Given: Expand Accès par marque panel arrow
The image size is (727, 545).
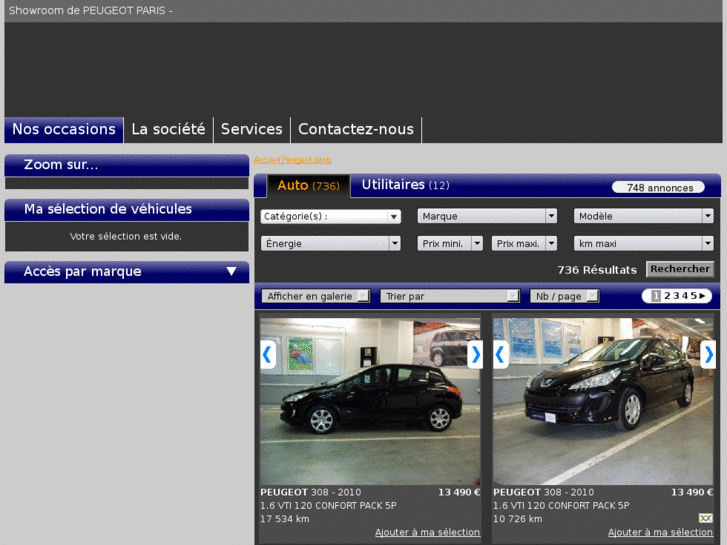Looking at the screenshot, I should coord(231,271).
